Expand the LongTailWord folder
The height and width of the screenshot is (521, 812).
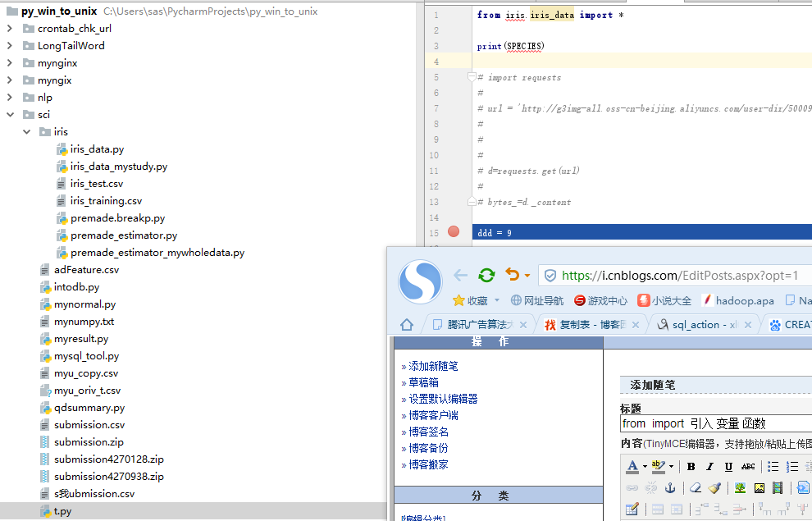pyautogui.click(x=9, y=46)
